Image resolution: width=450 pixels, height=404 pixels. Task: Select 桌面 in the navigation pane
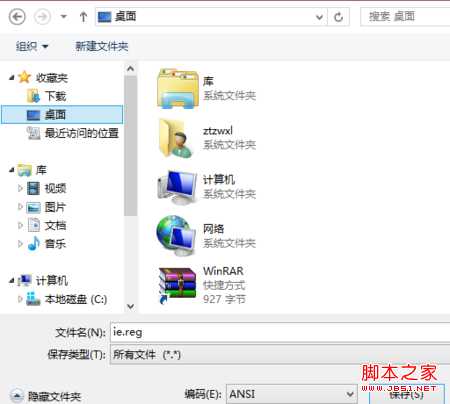point(62,115)
